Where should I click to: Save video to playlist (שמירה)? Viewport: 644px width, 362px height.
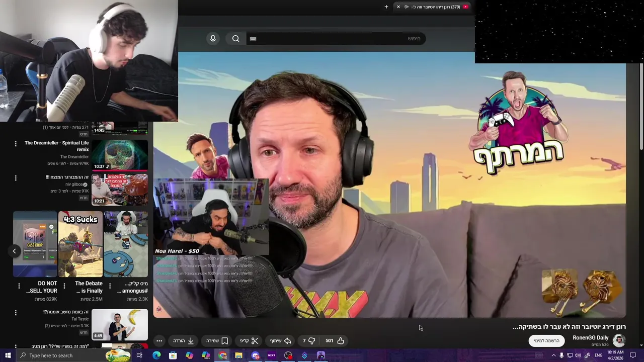(x=217, y=341)
